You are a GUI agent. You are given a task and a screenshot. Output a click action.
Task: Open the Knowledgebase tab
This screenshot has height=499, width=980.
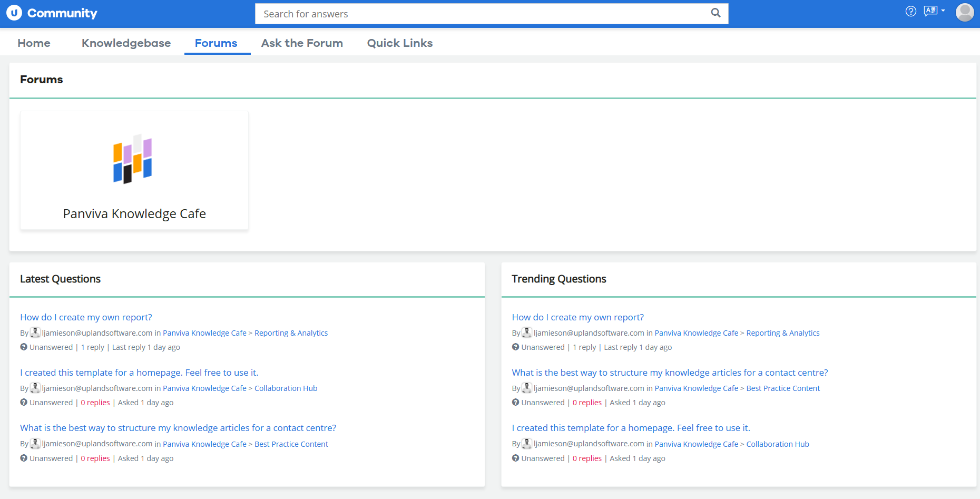click(x=126, y=43)
